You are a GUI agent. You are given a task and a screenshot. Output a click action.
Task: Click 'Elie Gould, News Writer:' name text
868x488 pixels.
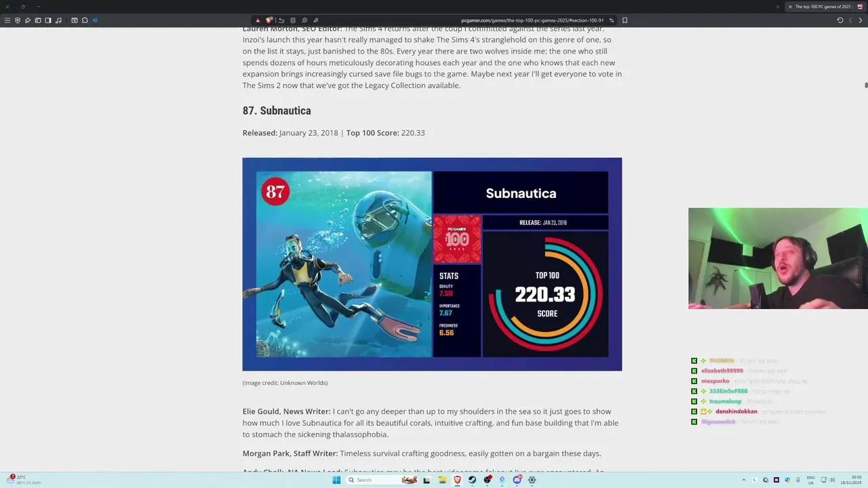(287, 411)
